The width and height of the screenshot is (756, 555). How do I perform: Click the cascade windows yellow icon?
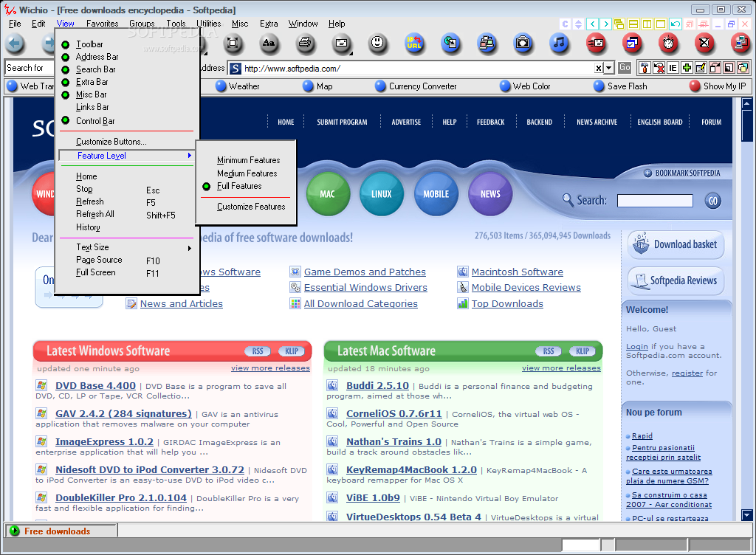[x=619, y=24]
